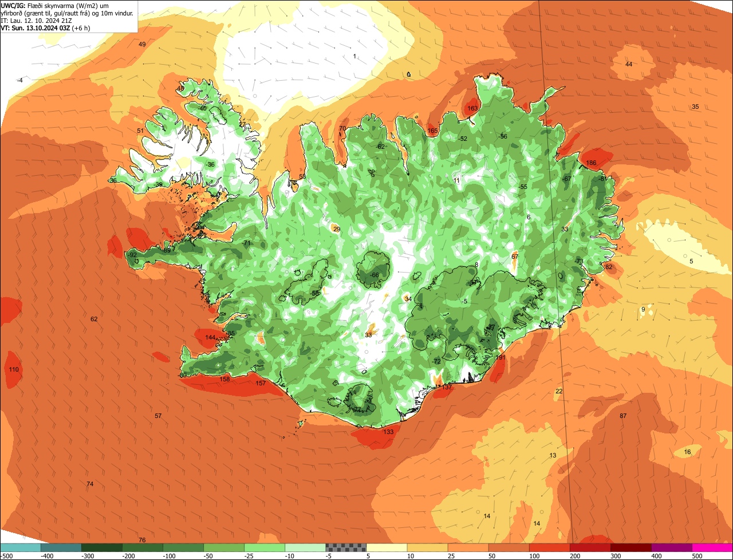The height and width of the screenshot is (560, 733).
Task: Click the map value "144" off the west coast
Action: 210,338
